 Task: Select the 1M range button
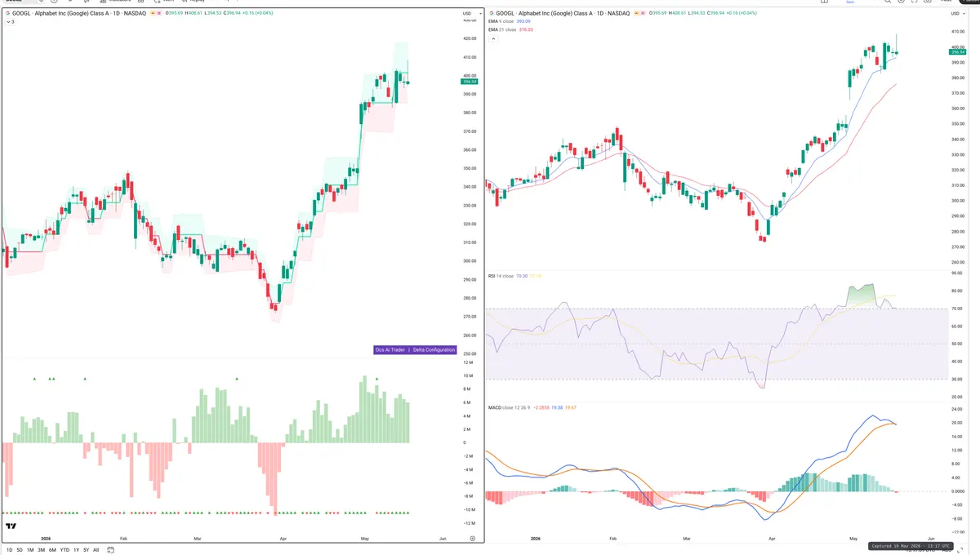pos(30,550)
